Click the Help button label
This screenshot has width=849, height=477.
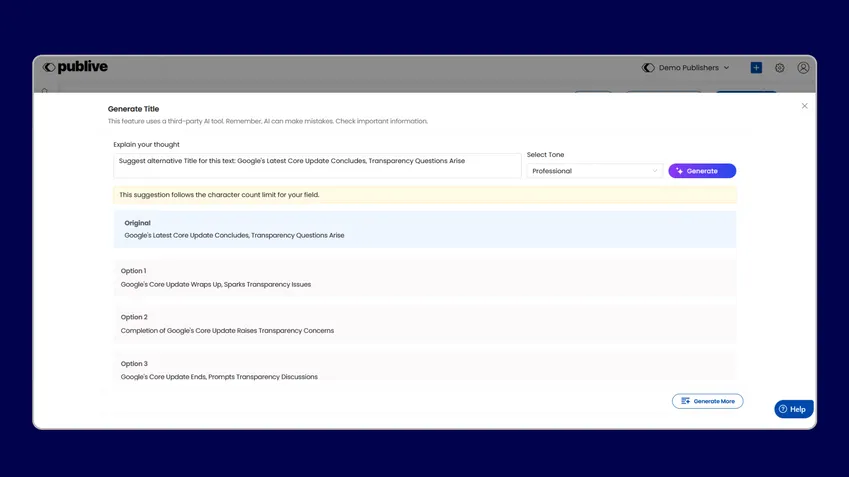pyautogui.click(x=798, y=409)
